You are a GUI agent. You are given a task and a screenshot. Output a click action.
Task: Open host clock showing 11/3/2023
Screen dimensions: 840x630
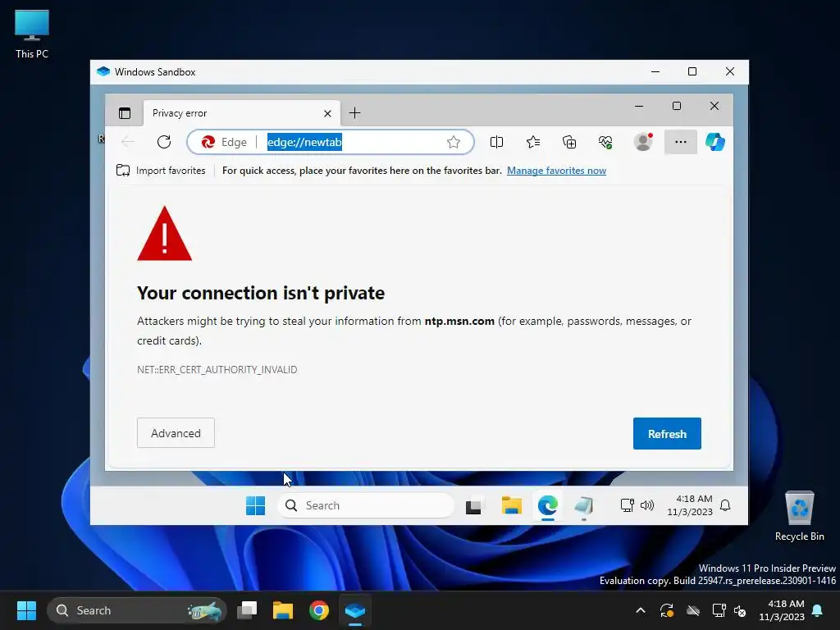pyautogui.click(x=782, y=610)
